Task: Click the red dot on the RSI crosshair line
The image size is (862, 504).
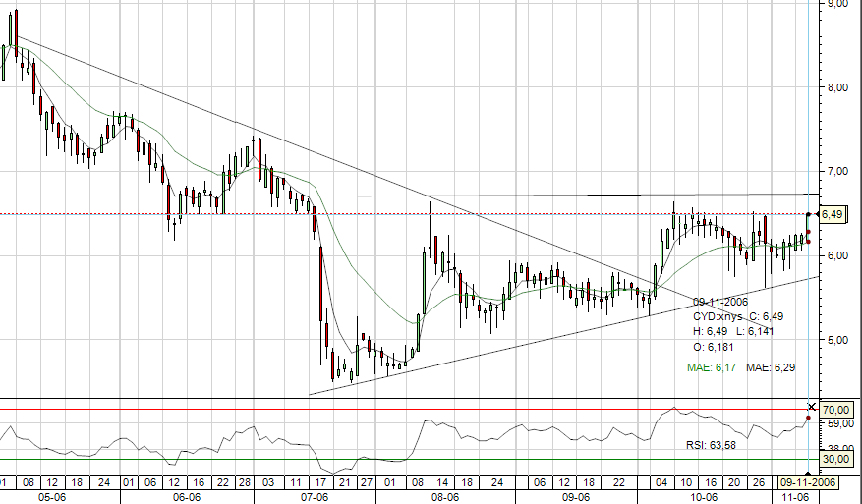Action: click(x=808, y=418)
